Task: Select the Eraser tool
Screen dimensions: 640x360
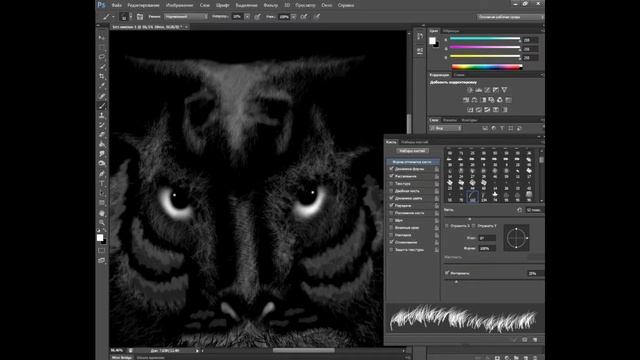Action: [x=102, y=135]
